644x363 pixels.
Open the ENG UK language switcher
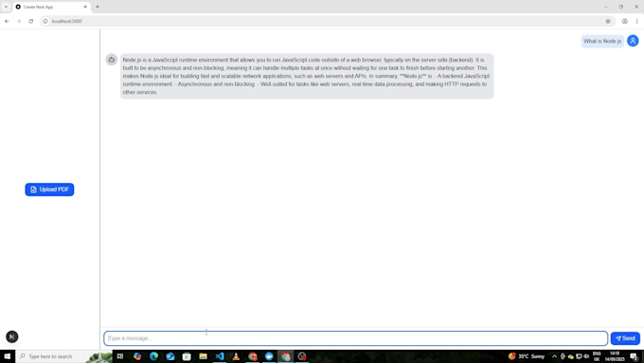(x=597, y=356)
